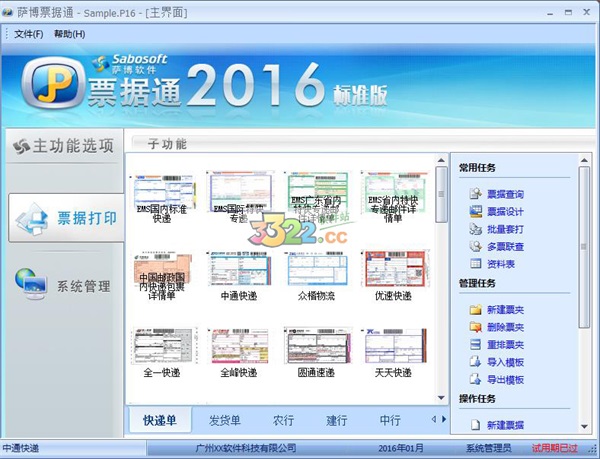Click the 重排票夹 rearrange icon
This screenshot has height=459, width=600.
coord(476,345)
